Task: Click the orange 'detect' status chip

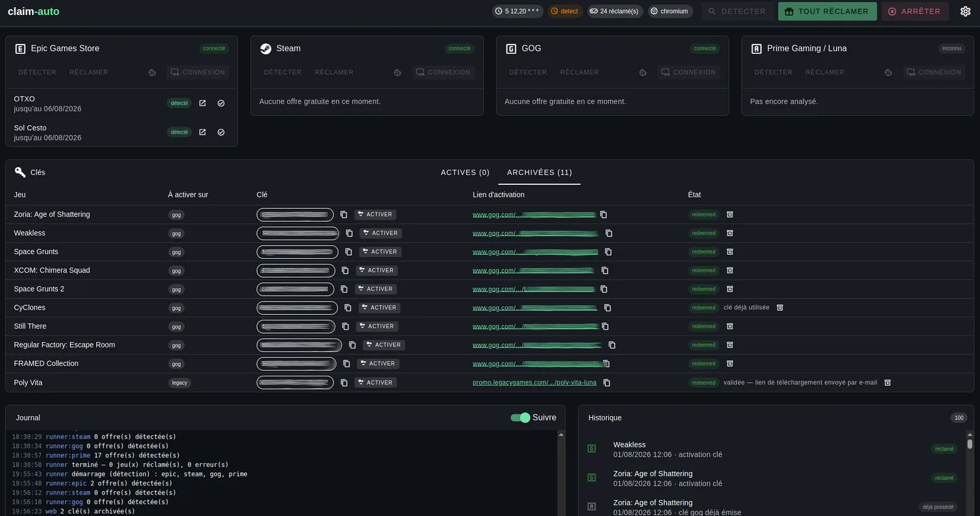Action: click(x=565, y=11)
